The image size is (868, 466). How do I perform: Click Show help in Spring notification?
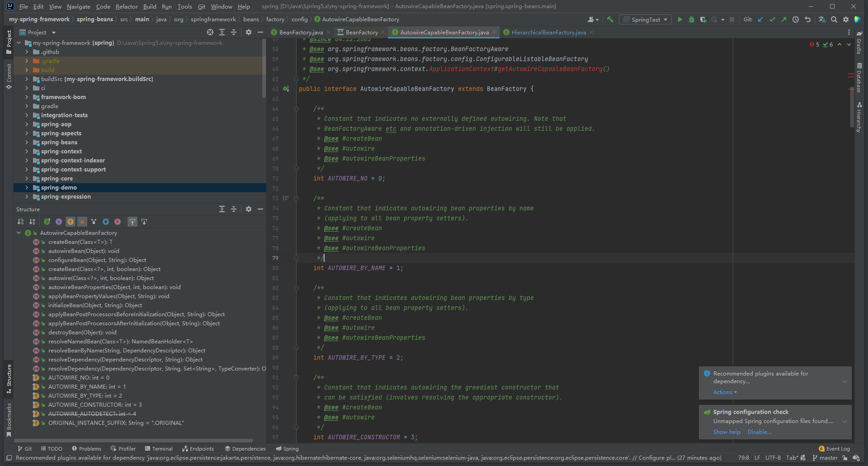726,432
